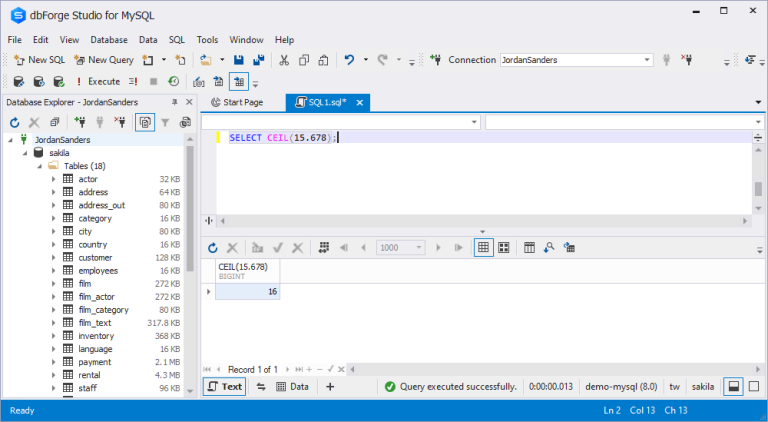This screenshot has height=422, width=768.
Task: Click the Execute button in toolbar
Action: point(98,82)
